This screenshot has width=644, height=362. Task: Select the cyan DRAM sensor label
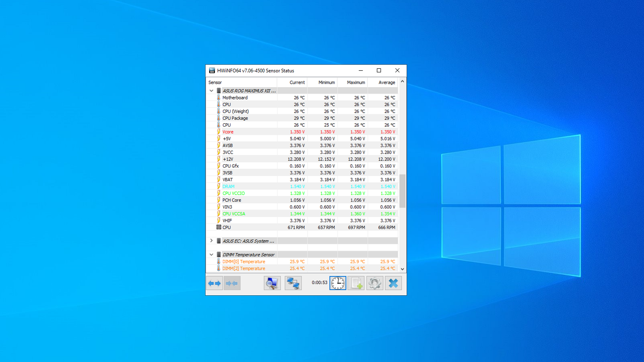(228, 187)
